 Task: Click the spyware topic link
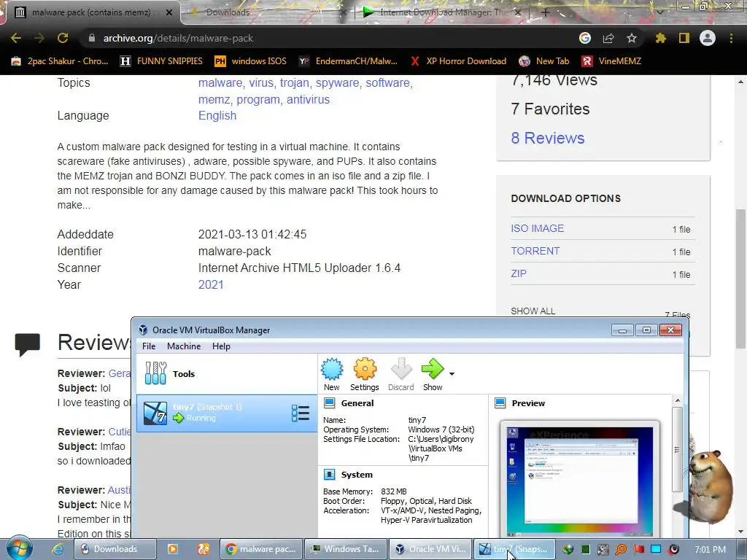click(x=337, y=83)
